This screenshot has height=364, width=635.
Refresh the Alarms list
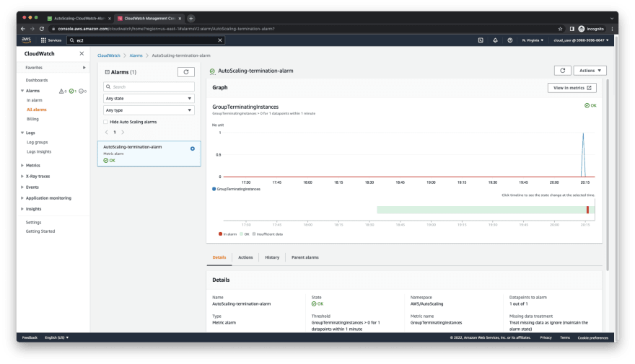pyautogui.click(x=186, y=72)
